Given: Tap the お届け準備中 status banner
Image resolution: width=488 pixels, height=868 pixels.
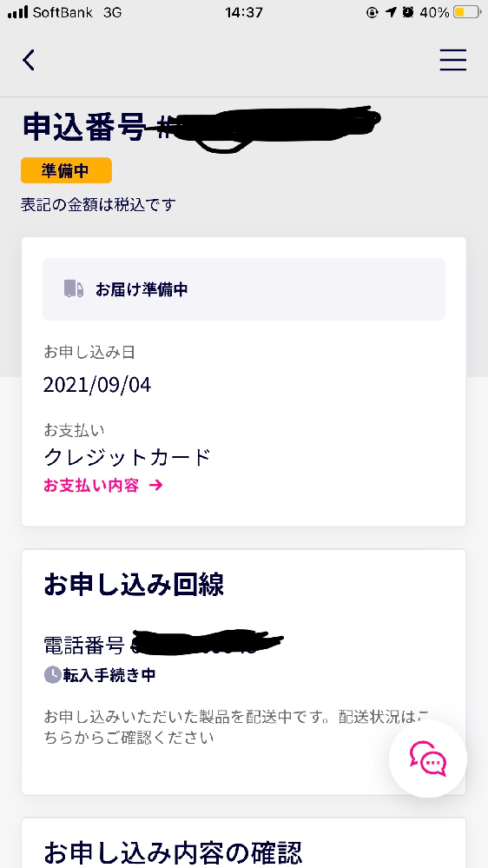Looking at the screenshot, I should click(x=244, y=289).
